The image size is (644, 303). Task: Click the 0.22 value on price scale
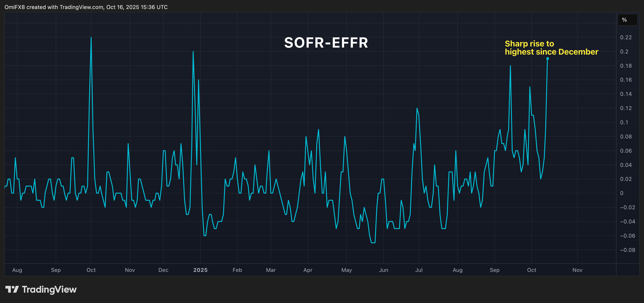pos(626,37)
